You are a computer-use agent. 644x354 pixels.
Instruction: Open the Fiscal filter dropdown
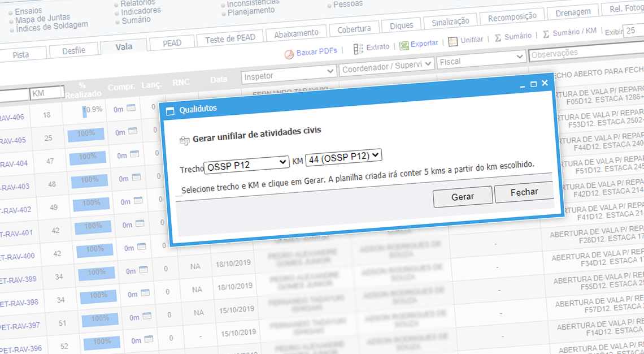tap(481, 59)
